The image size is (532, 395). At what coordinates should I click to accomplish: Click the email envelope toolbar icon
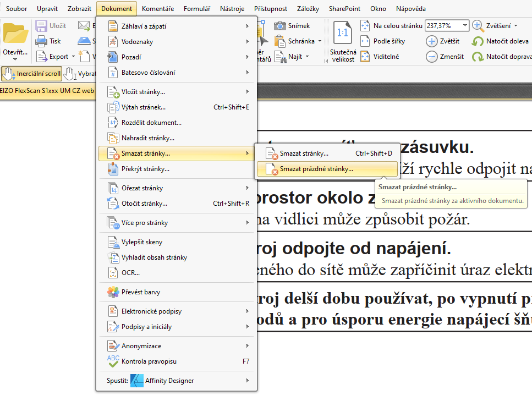pyautogui.click(x=84, y=26)
